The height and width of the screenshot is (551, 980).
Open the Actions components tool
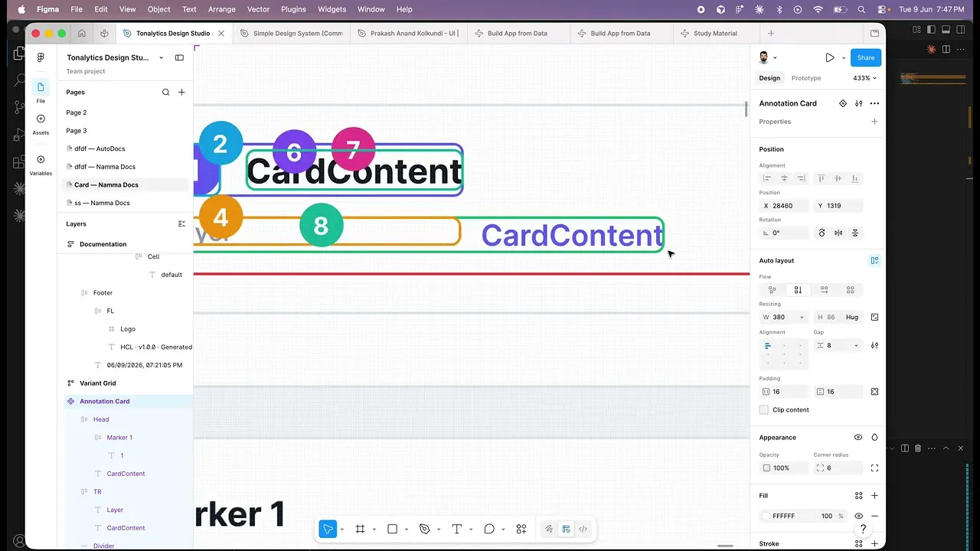pyautogui.click(x=521, y=529)
